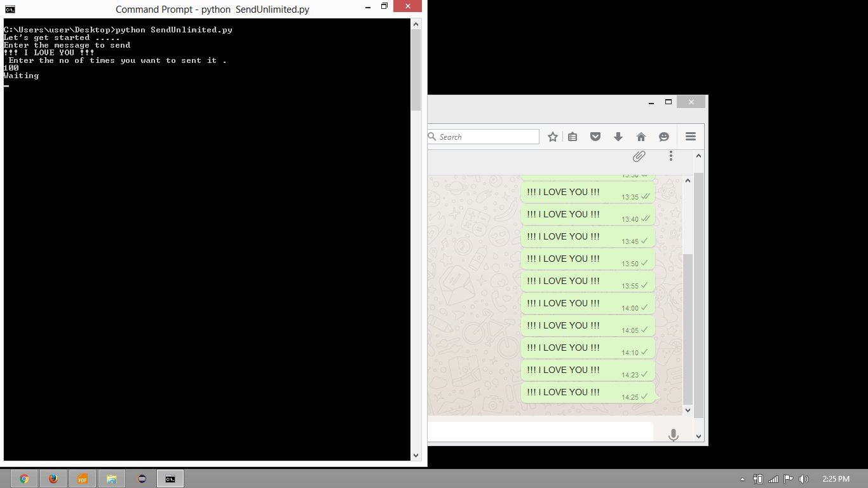Click the Command Prompt title bar system icon
This screenshot has height=488, width=868.
click(10, 10)
